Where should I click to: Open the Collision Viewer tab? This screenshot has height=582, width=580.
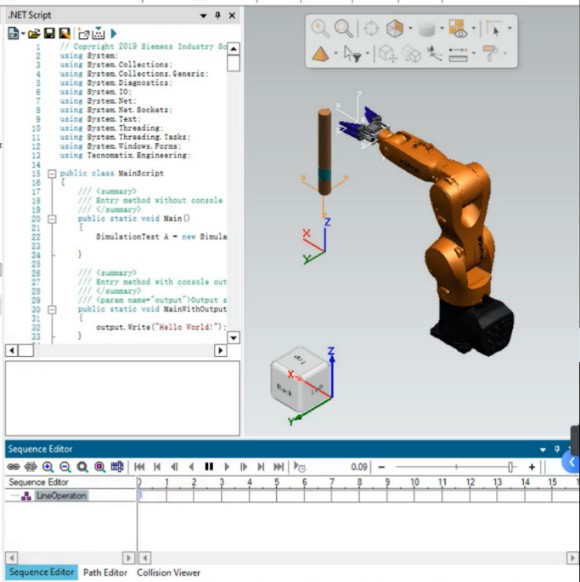coord(168,572)
